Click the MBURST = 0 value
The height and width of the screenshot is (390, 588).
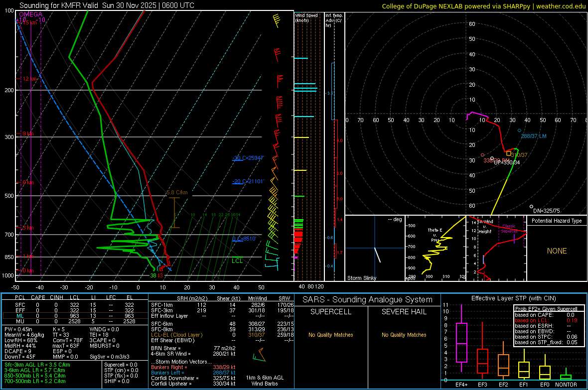pyautogui.click(x=105, y=346)
